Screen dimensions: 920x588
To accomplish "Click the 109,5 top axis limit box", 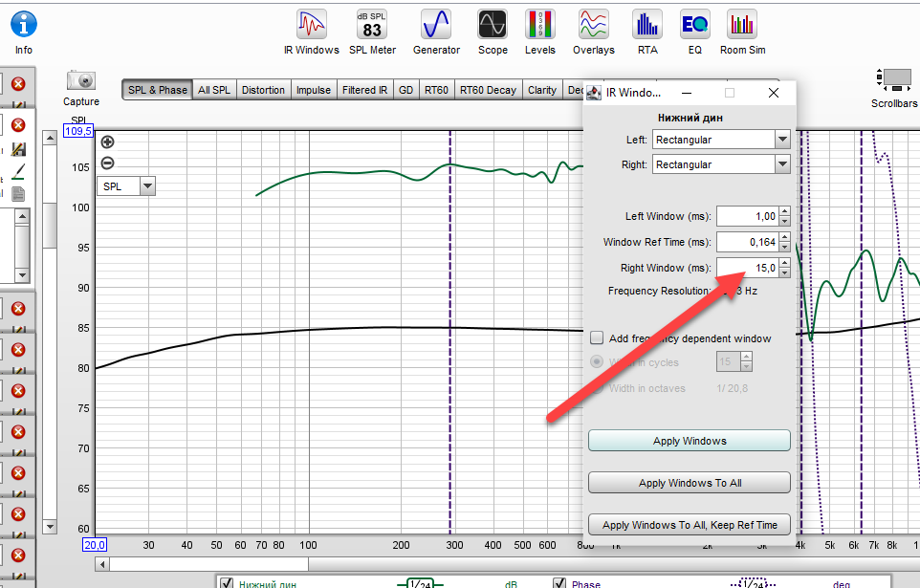I will pyautogui.click(x=78, y=131).
